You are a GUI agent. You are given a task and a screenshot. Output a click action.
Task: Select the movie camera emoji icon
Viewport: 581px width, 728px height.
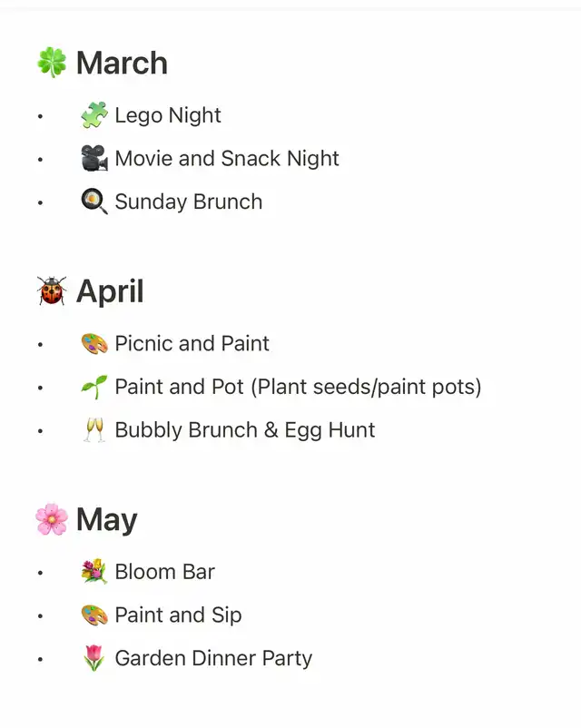[94, 158]
